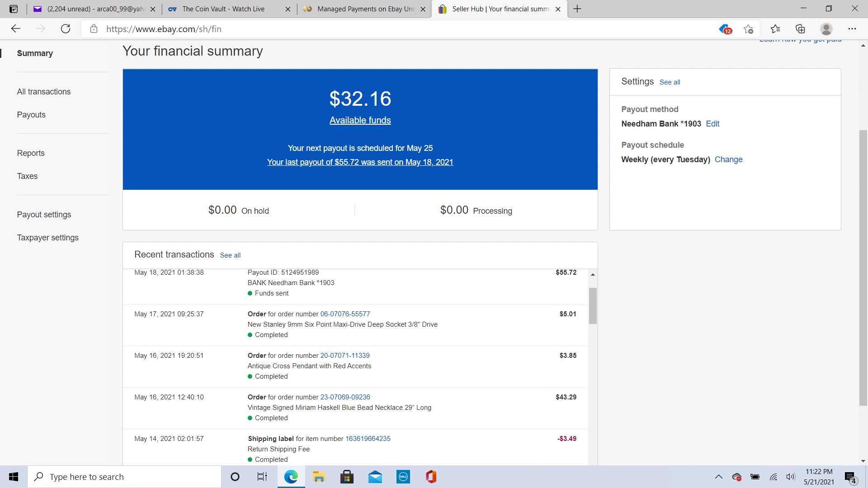The width and height of the screenshot is (868, 488).
Task: Open the volume control icon
Action: click(791, 477)
